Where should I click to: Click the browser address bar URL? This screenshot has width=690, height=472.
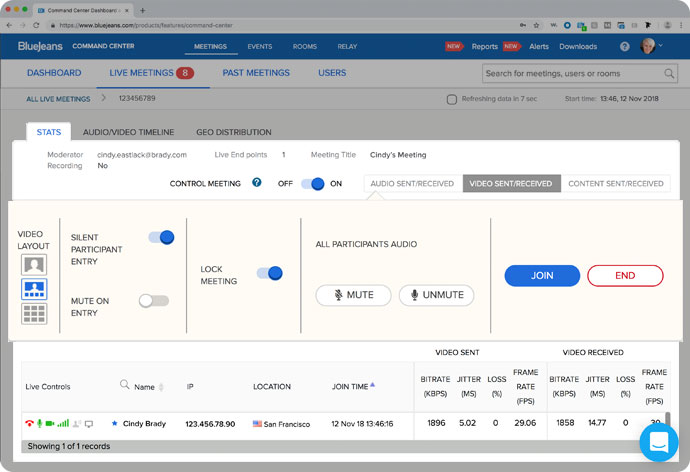pyautogui.click(x=146, y=26)
